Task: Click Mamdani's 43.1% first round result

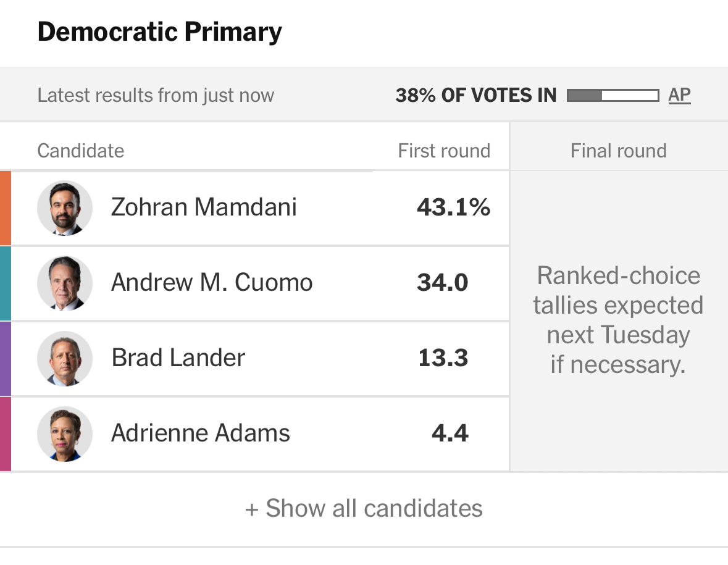Action: 453,207
